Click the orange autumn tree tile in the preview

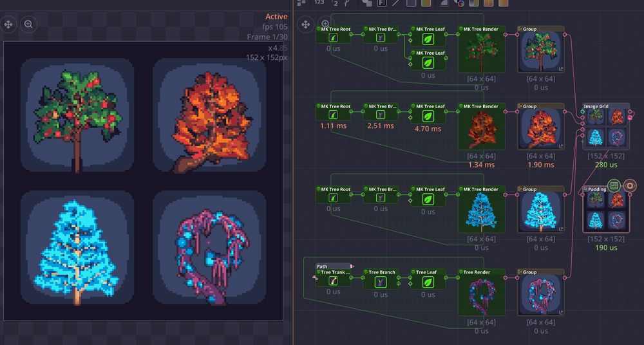pos(209,115)
